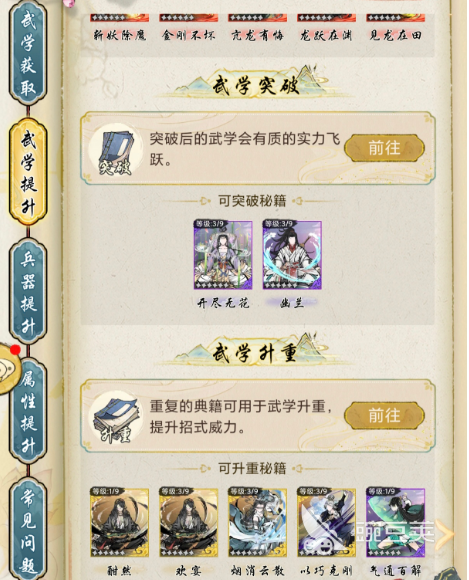Select the 武学提升 sidebar tab
The image size is (469, 580).
pyautogui.click(x=28, y=172)
